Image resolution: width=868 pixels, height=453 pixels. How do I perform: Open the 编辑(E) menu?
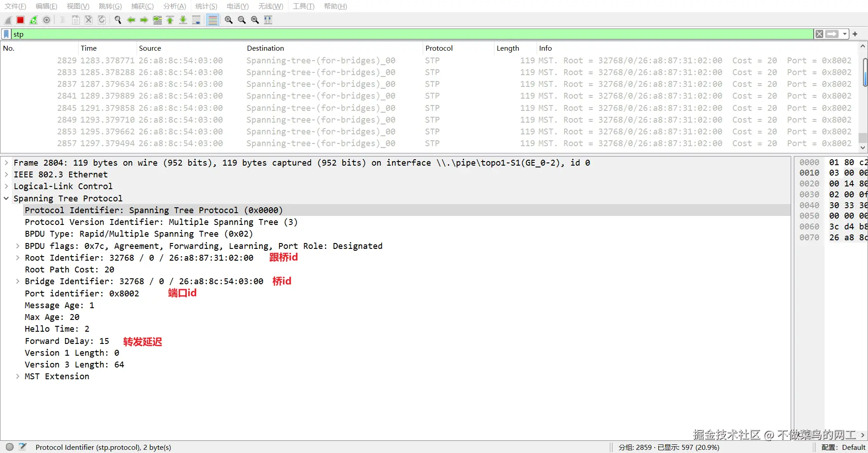pyautogui.click(x=47, y=6)
